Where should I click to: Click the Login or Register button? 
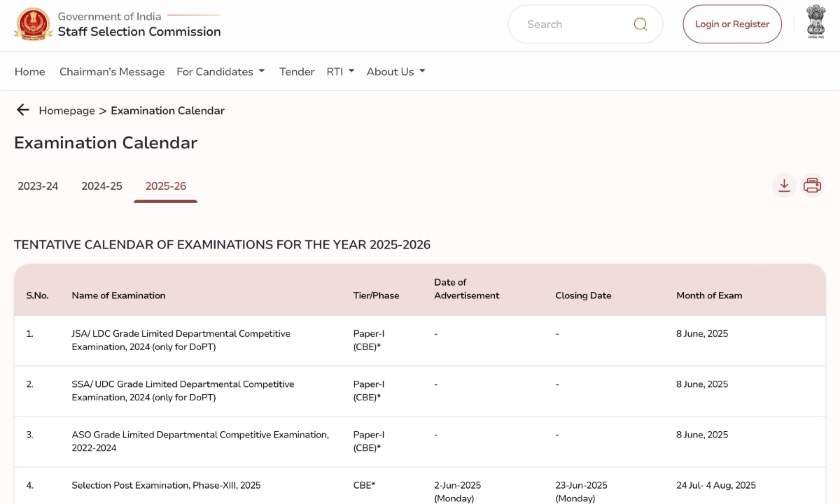pos(732,23)
